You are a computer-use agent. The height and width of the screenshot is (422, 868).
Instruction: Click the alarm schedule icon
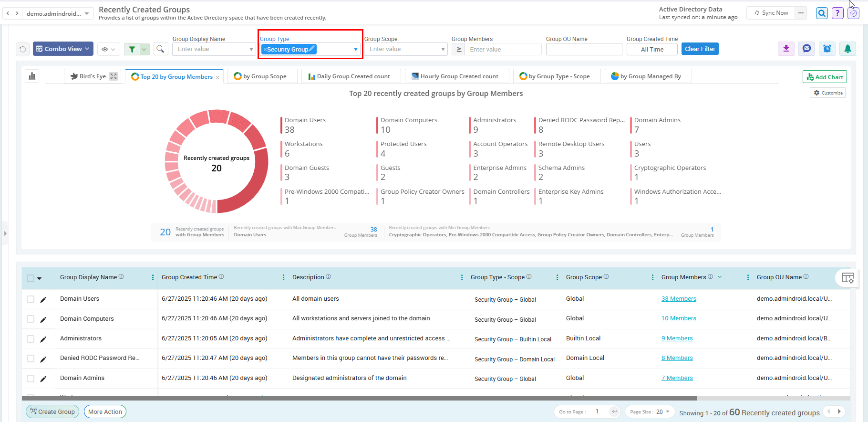pos(827,49)
